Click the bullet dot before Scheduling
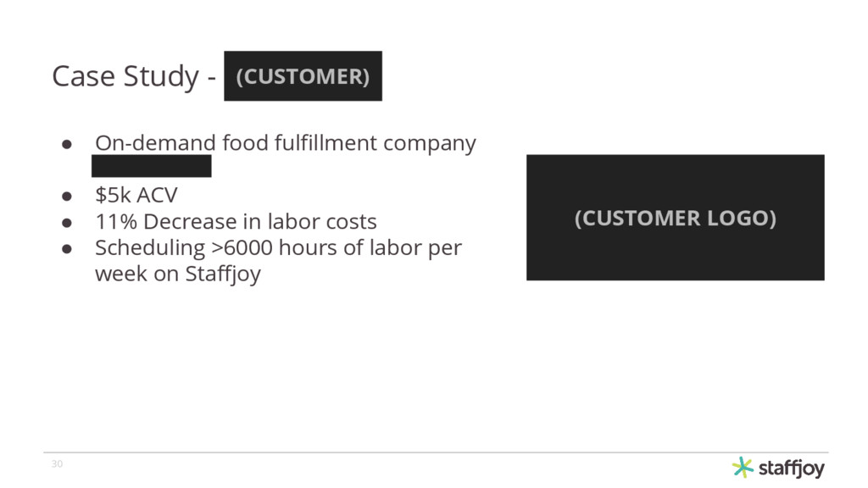868x488 pixels. (67, 249)
